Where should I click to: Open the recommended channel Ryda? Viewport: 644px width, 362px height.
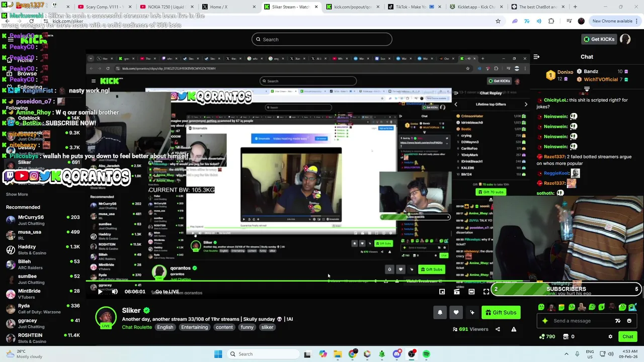tap(43, 309)
